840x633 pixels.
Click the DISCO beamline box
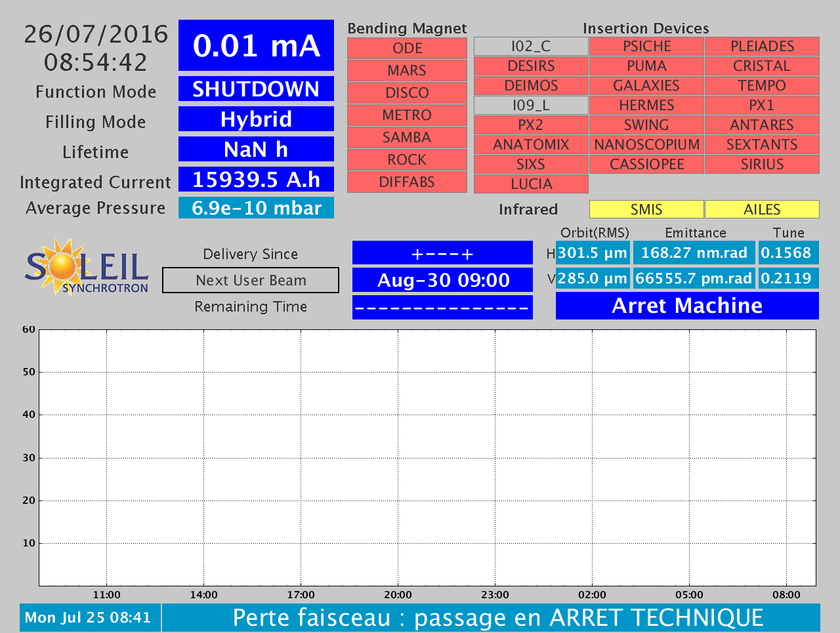pos(407,93)
